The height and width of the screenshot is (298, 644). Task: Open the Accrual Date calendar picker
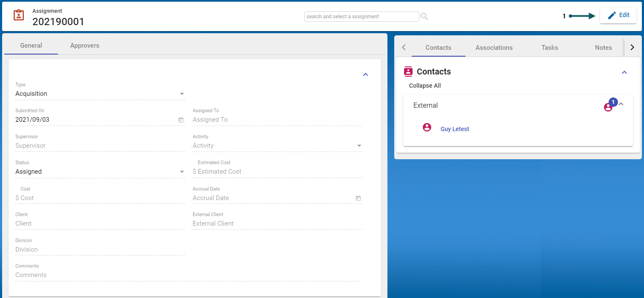(x=358, y=198)
